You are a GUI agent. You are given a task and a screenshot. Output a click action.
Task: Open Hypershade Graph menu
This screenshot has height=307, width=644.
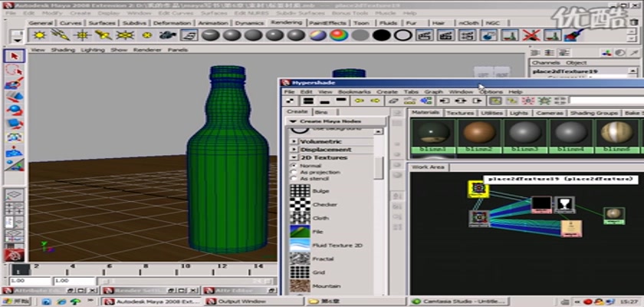pos(433,91)
